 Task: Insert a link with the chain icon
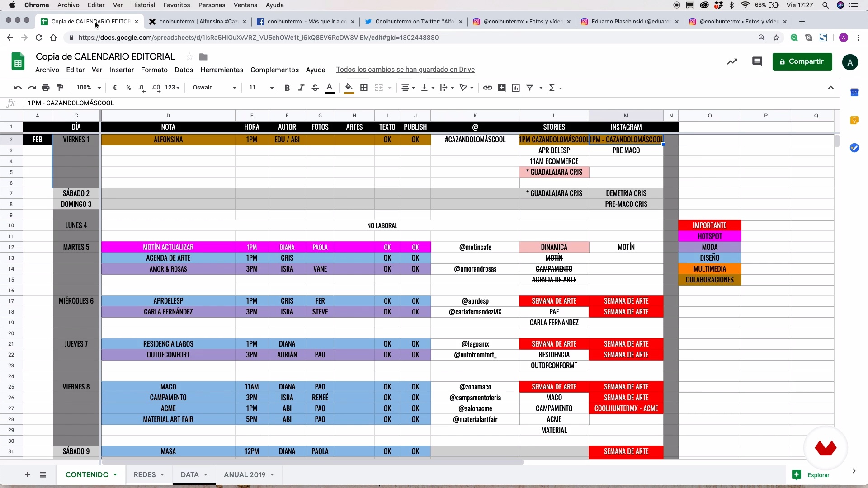(x=487, y=88)
